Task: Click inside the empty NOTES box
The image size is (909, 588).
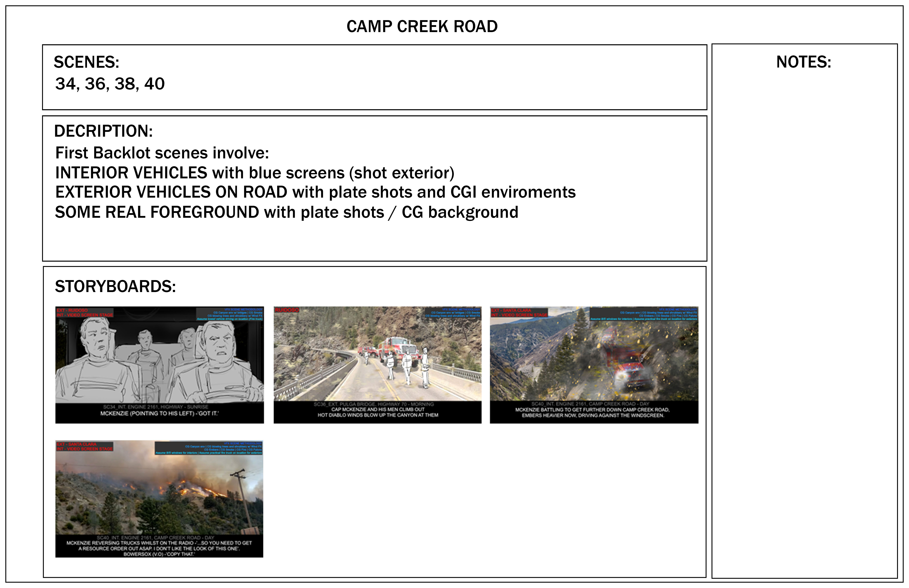Action: pos(804,305)
